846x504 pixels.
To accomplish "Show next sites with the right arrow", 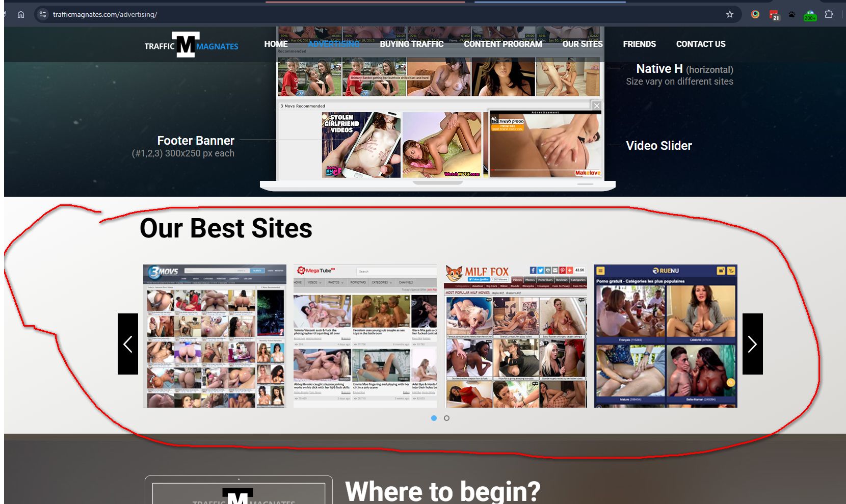I will (753, 344).
